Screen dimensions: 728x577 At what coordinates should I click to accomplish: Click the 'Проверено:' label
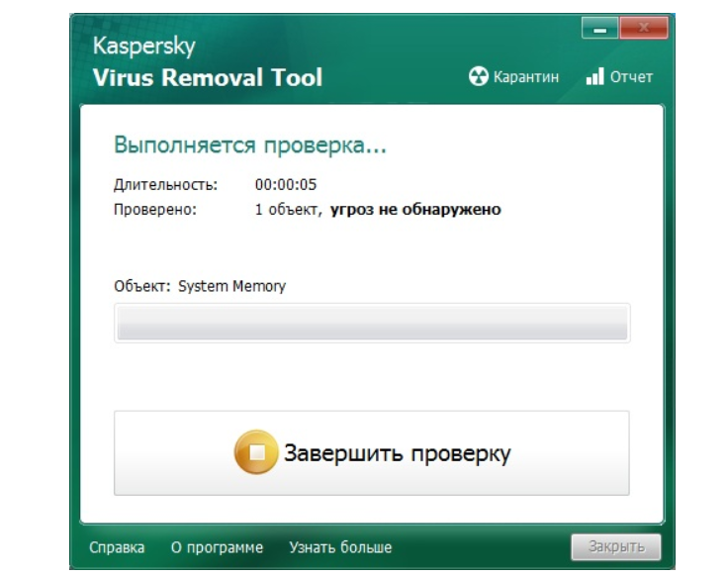[155, 210]
